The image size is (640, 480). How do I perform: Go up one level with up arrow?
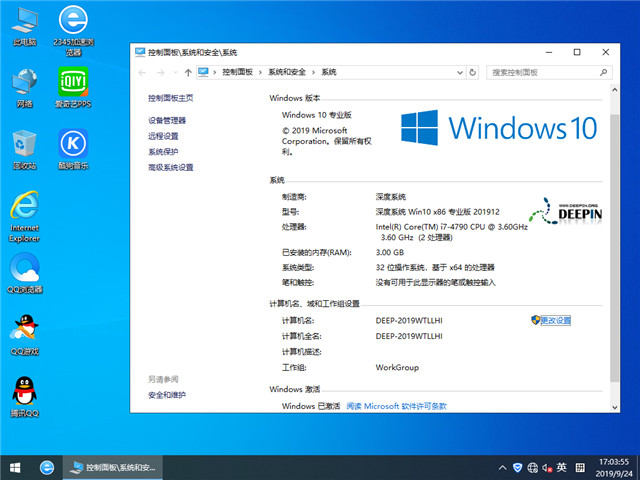point(188,73)
